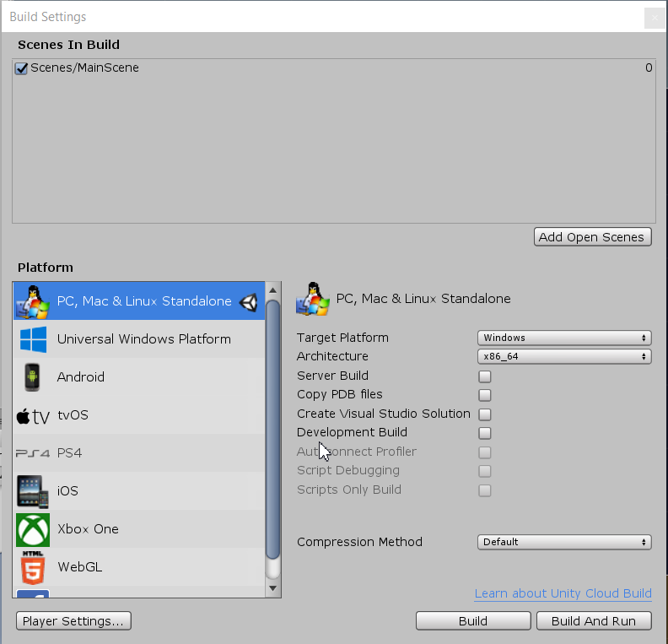This screenshot has width=668, height=644.
Task: Open Player Settings
Action: (73, 621)
